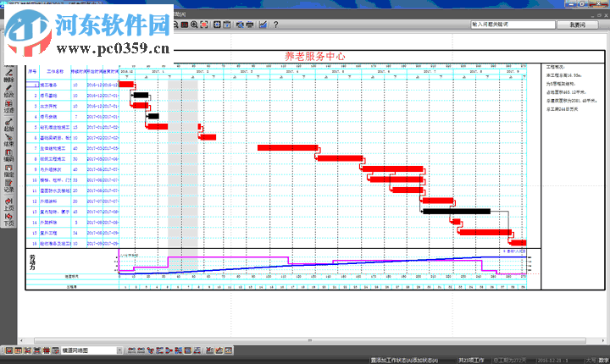
Task: Click the horizontal scrollbar right arrow
Action: [602, 340]
